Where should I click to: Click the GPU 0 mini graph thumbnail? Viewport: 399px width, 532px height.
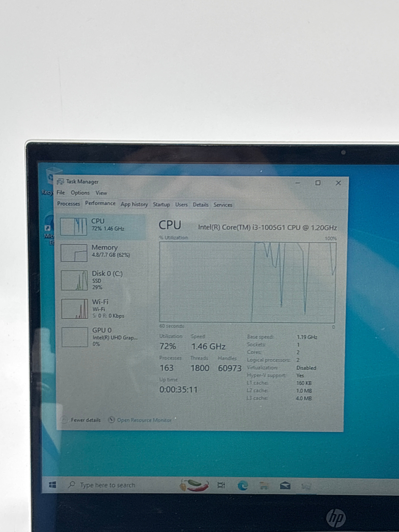click(75, 337)
